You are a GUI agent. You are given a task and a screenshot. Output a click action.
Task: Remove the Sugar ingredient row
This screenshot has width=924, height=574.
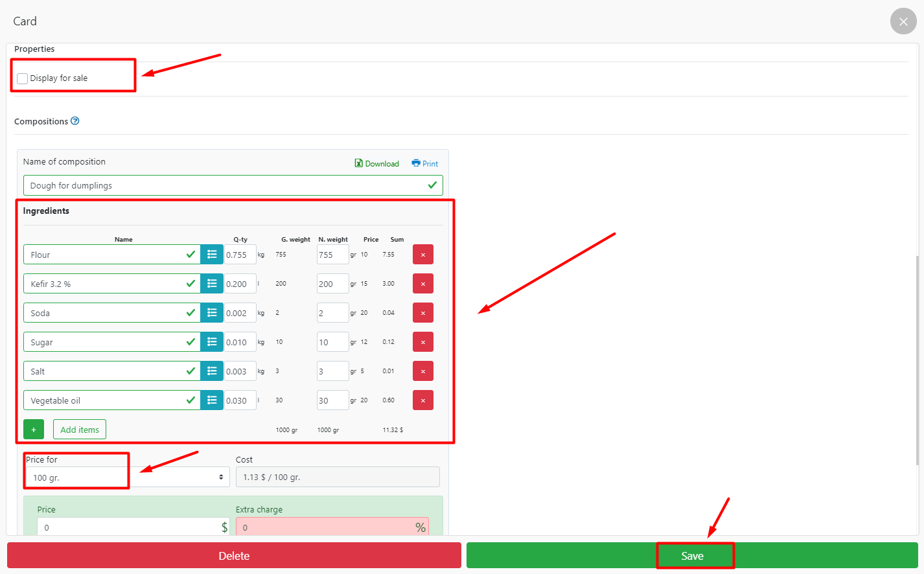click(x=423, y=342)
